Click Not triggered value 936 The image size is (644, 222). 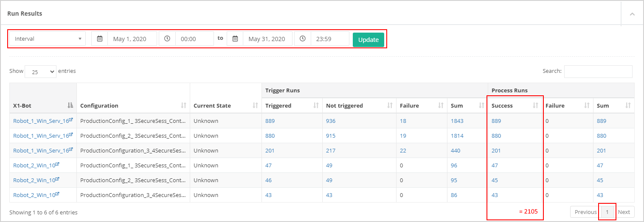(x=331, y=121)
